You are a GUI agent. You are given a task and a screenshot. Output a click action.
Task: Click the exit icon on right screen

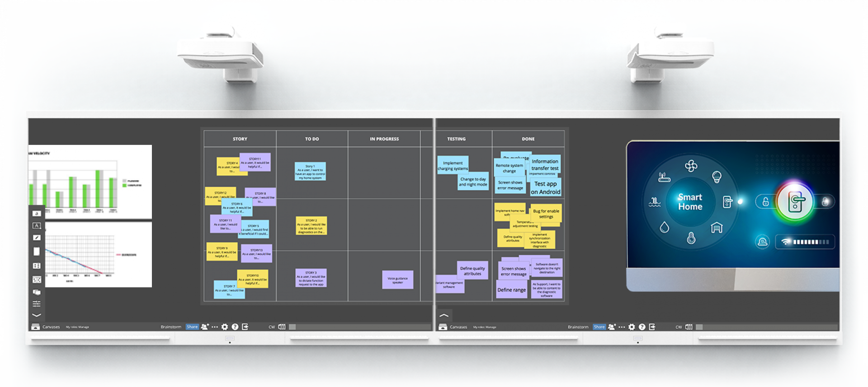click(x=652, y=327)
